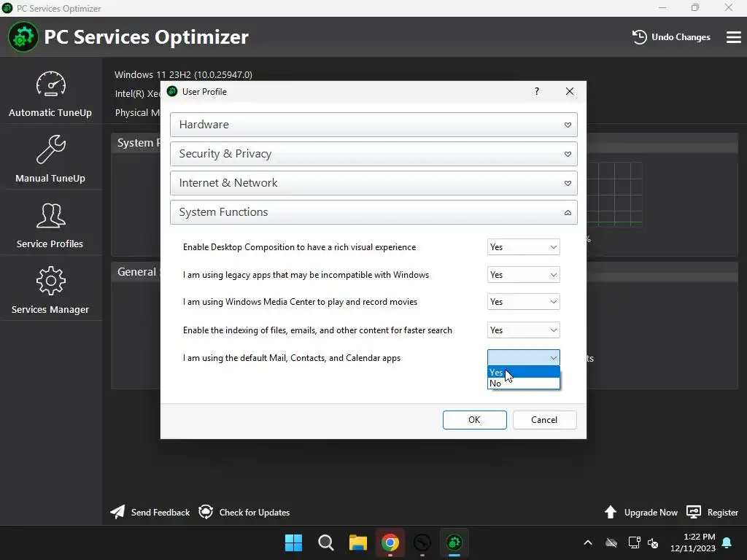The image size is (747, 560).
Task: Click the Register link
Action: coord(723,513)
